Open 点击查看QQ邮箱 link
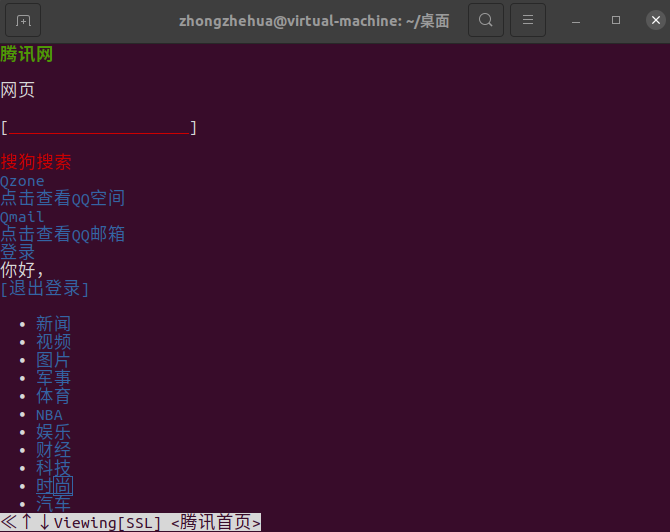 point(62,234)
